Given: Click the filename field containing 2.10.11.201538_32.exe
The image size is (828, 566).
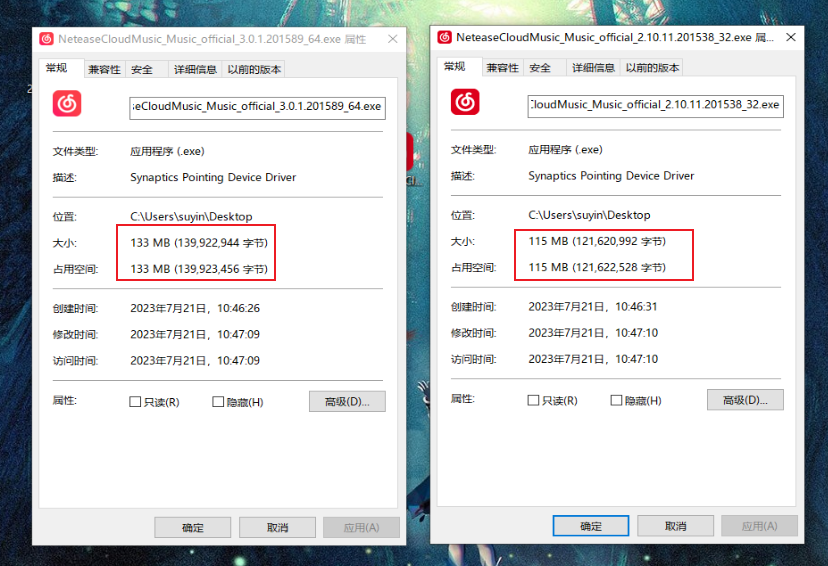Looking at the screenshot, I should (x=655, y=105).
